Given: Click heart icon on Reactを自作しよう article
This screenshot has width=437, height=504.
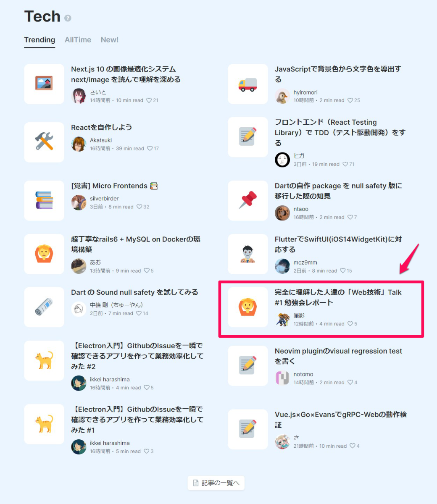Looking at the screenshot, I should point(150,148).
